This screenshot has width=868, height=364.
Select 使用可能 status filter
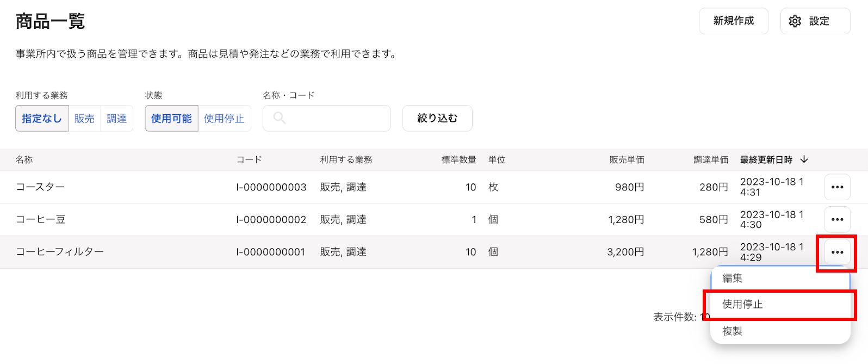tap(171, 119)
